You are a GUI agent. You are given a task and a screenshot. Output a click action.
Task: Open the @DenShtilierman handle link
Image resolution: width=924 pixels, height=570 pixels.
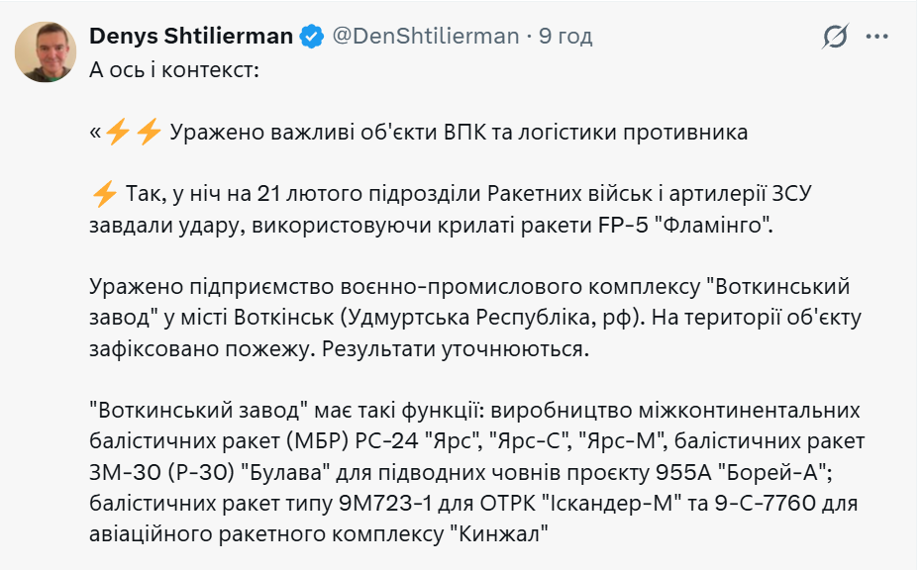[425, 37]
